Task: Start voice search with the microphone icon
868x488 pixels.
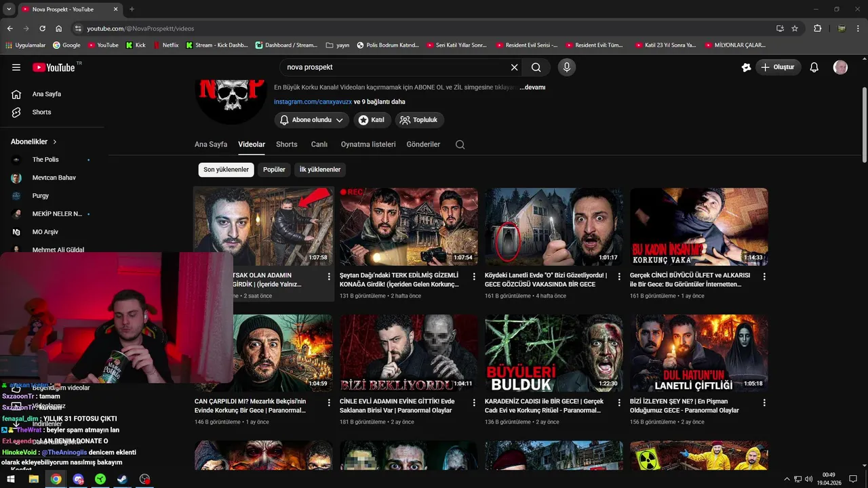Action: pos(566,67)
